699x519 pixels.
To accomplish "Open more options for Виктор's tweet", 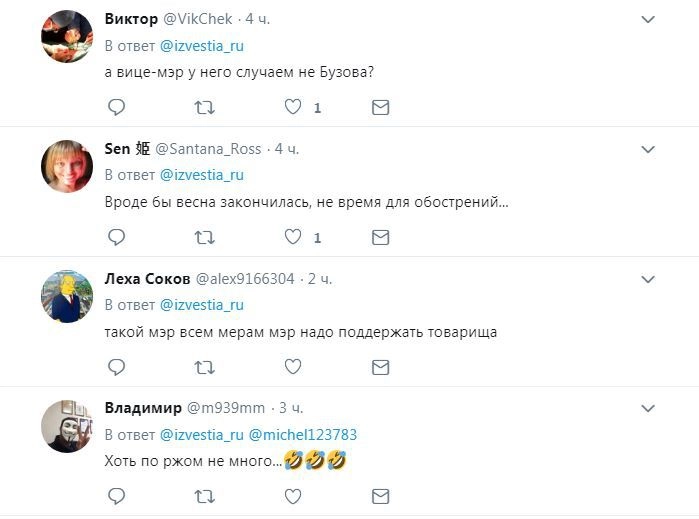I will click(648, 19).
